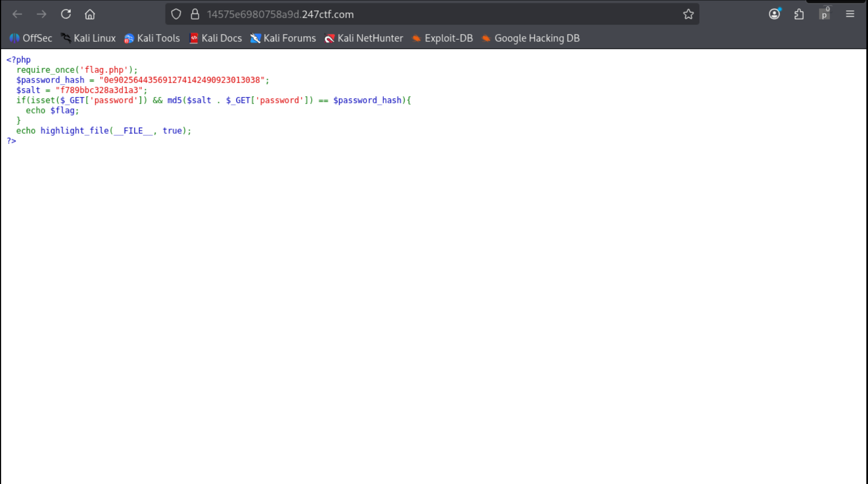Viewport: 868px width, 484px height.
Task: Open the Kali Forums bookmark
Action: [283, 38]
